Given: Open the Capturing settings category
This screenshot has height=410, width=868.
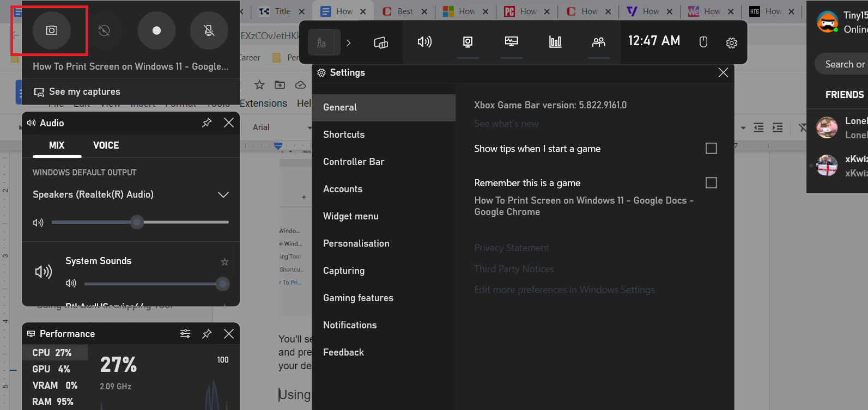Looking at the screenshot, I should coord(384,271).
